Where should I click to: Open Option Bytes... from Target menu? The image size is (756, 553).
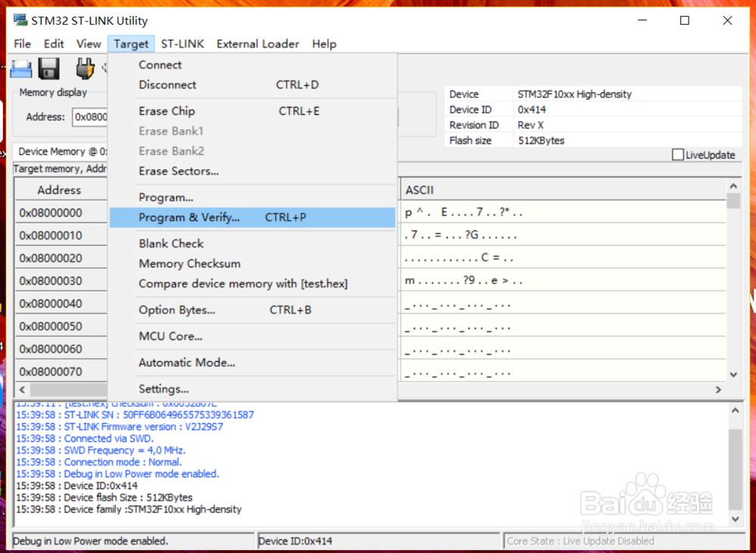(x=253, y=310)
